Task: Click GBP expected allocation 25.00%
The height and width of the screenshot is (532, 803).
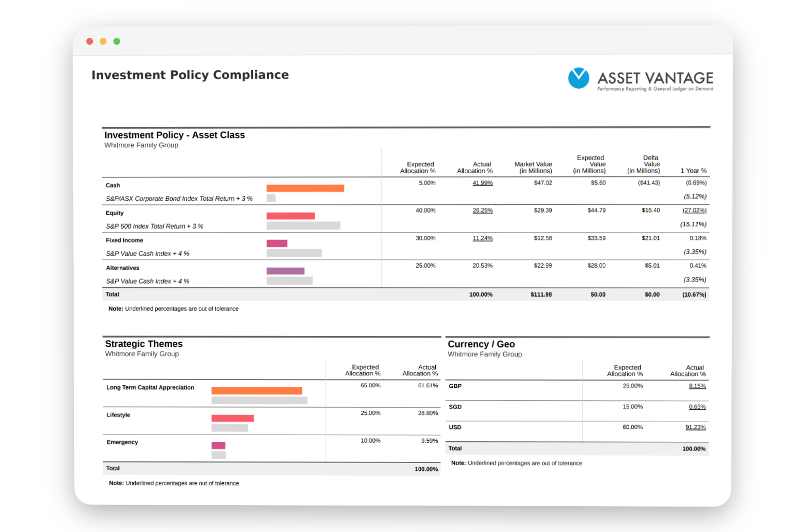Action: 632,386
